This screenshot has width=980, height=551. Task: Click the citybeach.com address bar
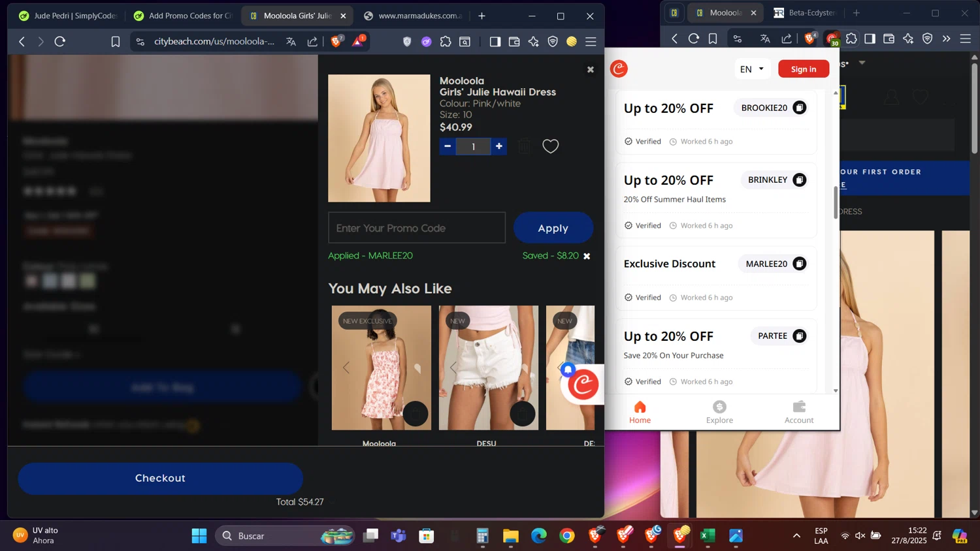(x=214, y=41)
